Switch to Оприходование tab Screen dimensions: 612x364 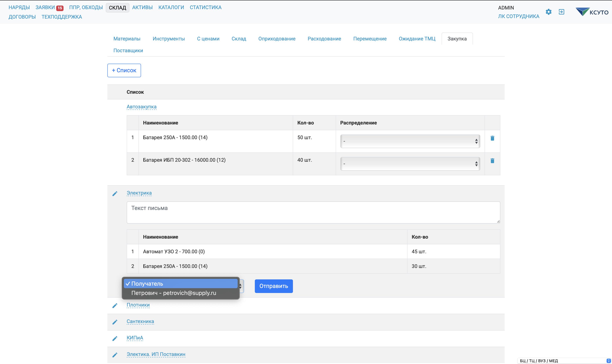pos(276,39)
